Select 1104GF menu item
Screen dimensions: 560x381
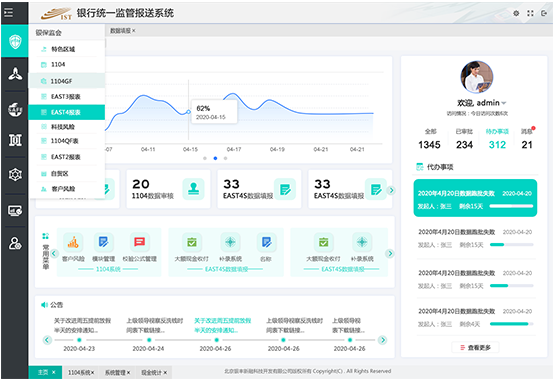[67, 81]
